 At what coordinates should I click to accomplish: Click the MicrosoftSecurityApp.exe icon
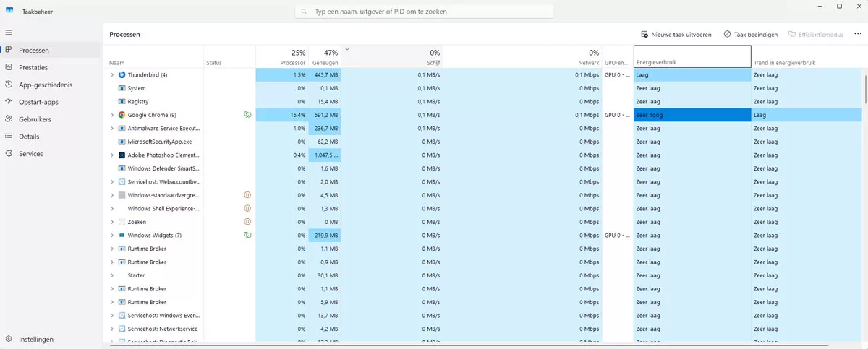(122, 142)
